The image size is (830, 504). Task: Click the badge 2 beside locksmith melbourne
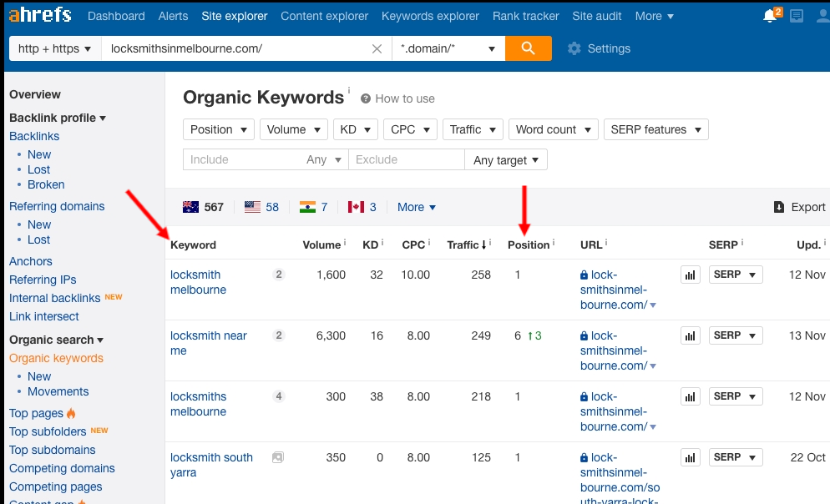(x=279, y=275)
